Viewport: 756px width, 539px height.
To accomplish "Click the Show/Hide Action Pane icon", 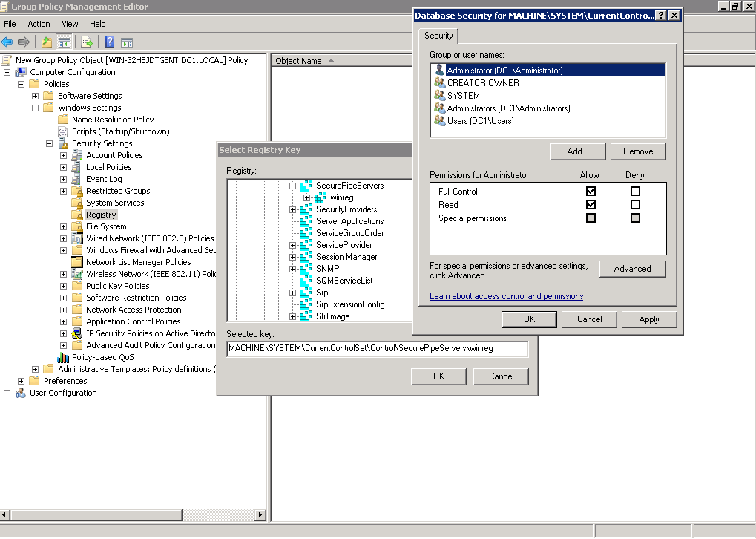I will [127, 42].
